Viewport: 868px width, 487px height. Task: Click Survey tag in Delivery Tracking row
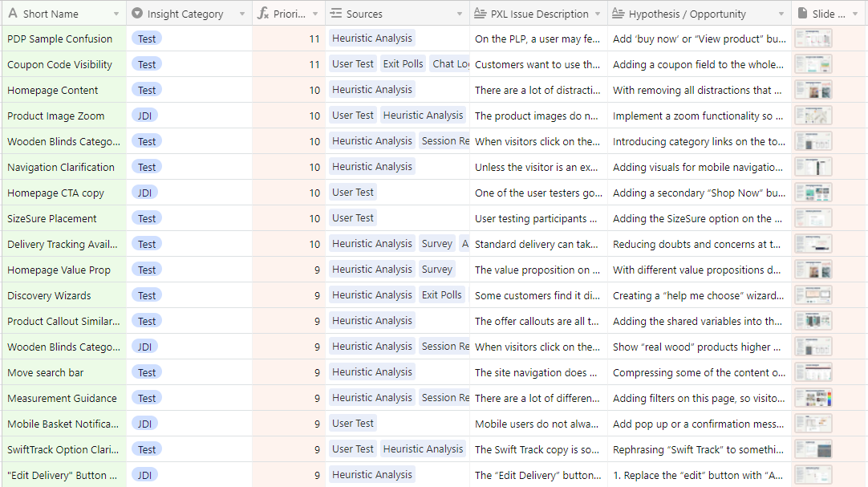pyautogui.click(x=436, y=244)
